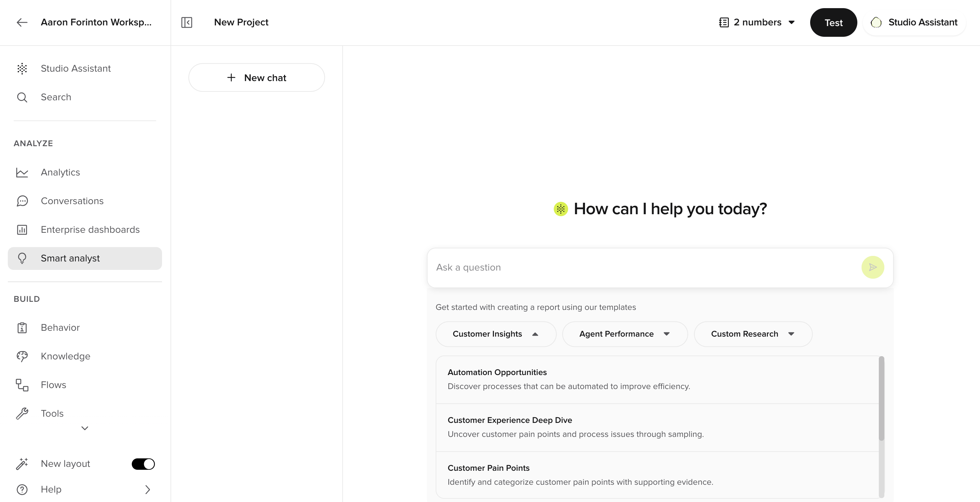Collapse the sidebar panel icon

pyautogui.click(x=186, y=22)
